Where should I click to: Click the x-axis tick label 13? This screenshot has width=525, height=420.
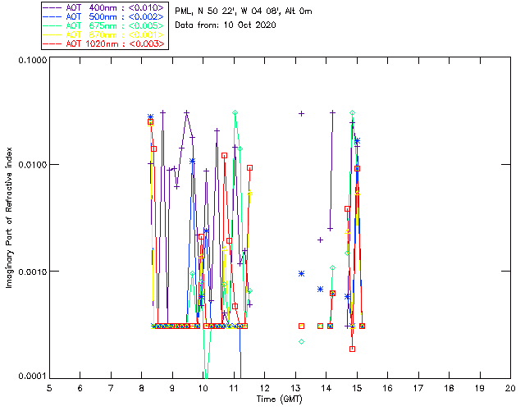click(295, 388)
